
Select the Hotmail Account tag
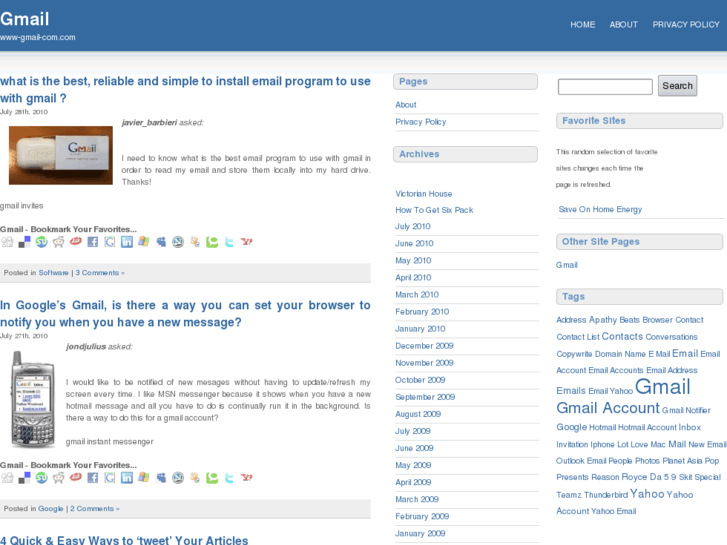[x=647, y=428]
